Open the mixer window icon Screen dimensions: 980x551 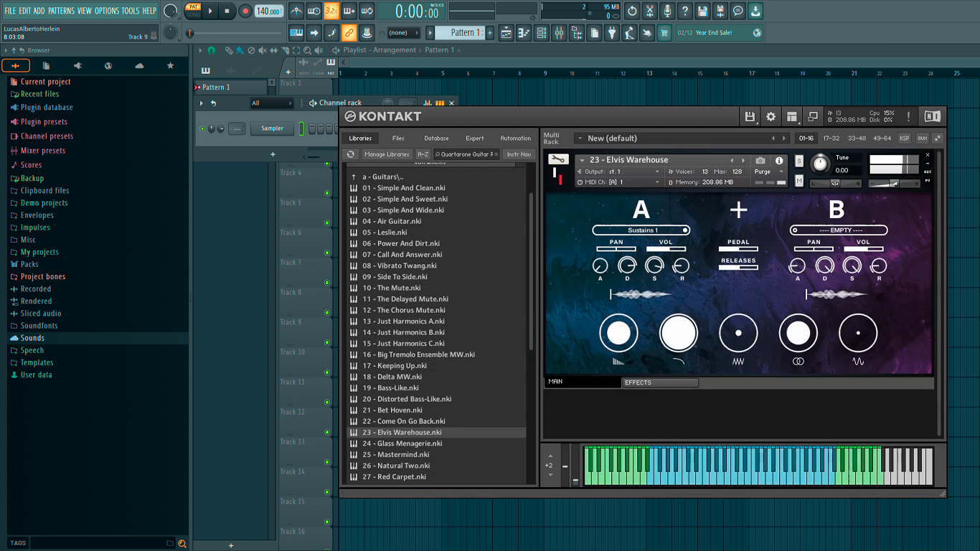pyautogui.click(x=559, y=32)
